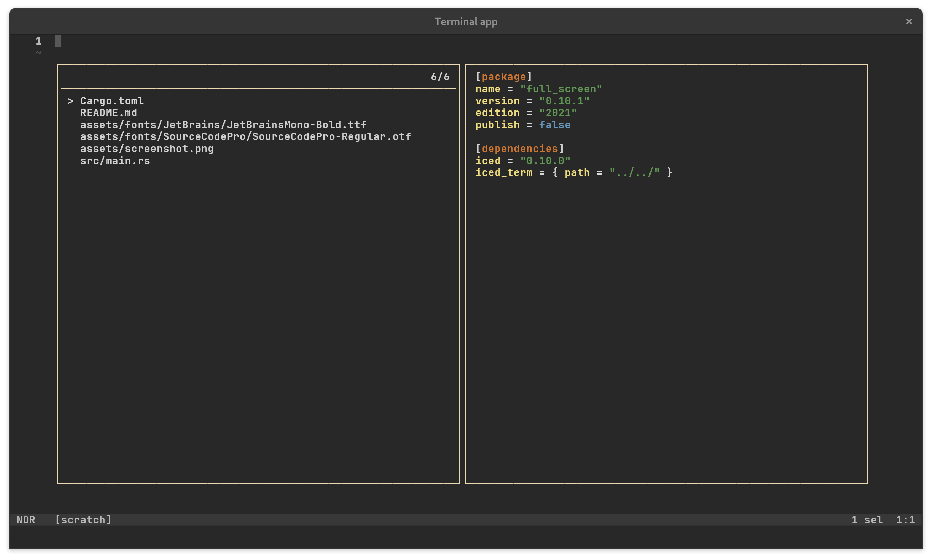Click the false value of publish
Viewport: 932px width, 560px height.
tap(554, 125)
